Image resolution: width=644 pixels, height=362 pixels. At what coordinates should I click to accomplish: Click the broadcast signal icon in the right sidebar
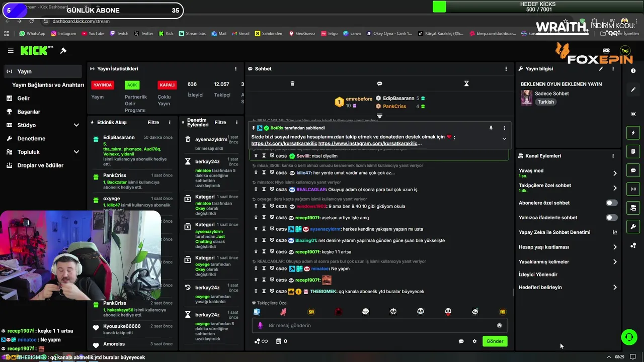[633, 189]
